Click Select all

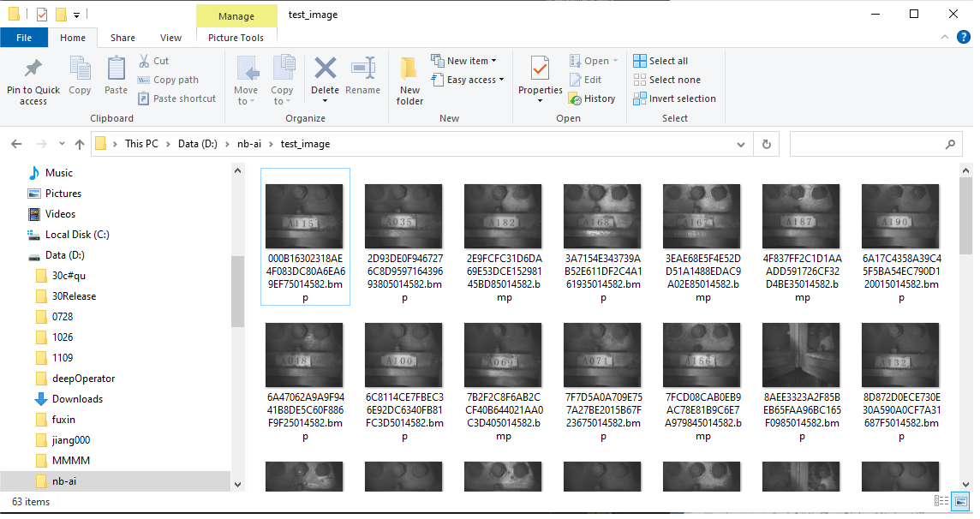tap(660, 61)
